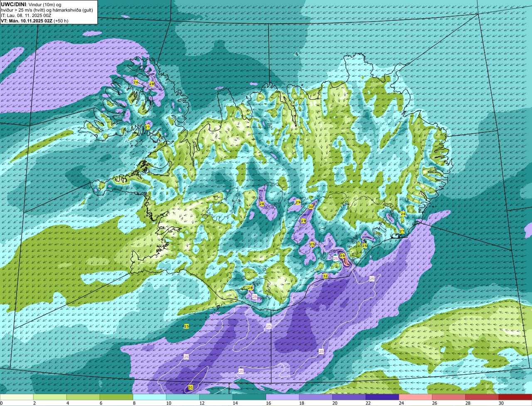The height and width of the screenshot is (406, 532).
Task: Click tick label 18 under the color bar
Action: click(x=302, y=403)
